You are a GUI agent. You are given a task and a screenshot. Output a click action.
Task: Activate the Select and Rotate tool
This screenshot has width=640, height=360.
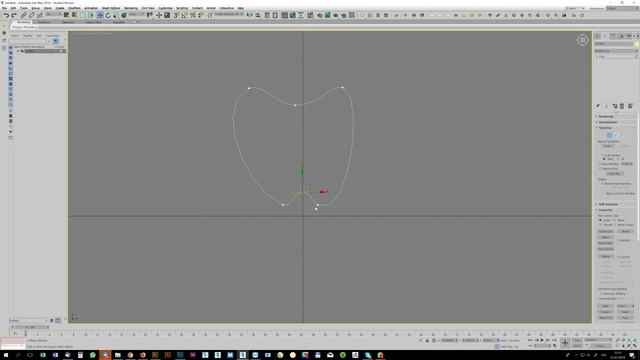(x=108, y=15)
